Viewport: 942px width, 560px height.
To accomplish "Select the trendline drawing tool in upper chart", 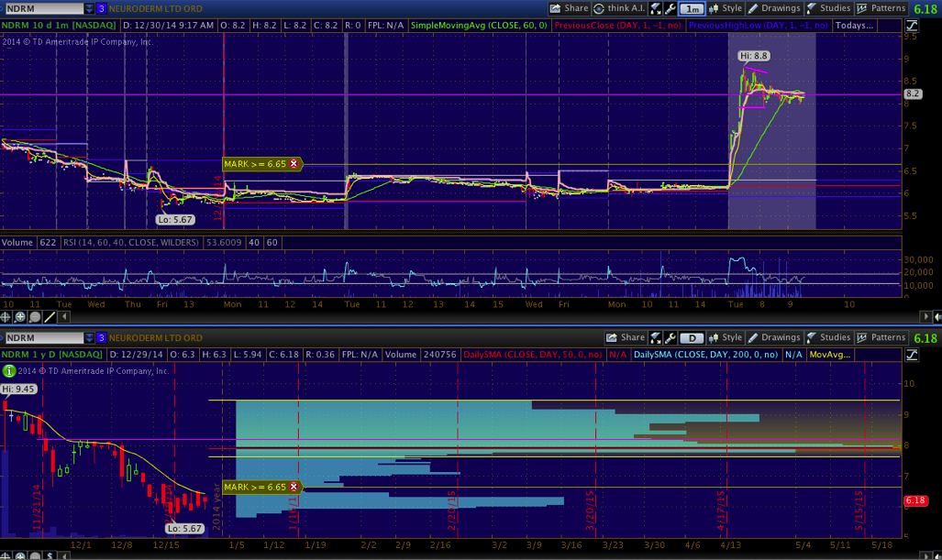I will 49,316.
